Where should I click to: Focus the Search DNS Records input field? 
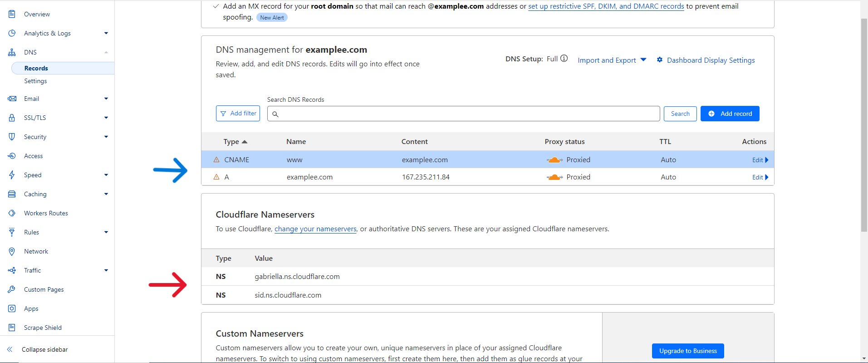463,114
